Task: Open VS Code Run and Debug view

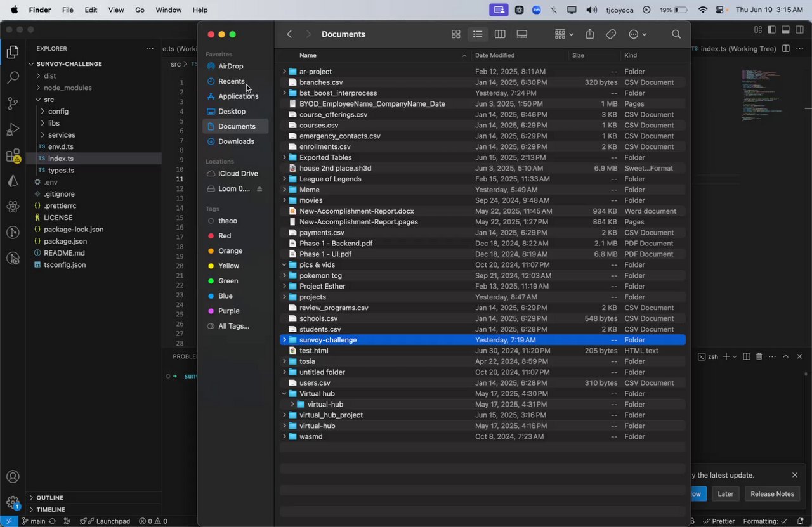Action: (x=13, y=129)
